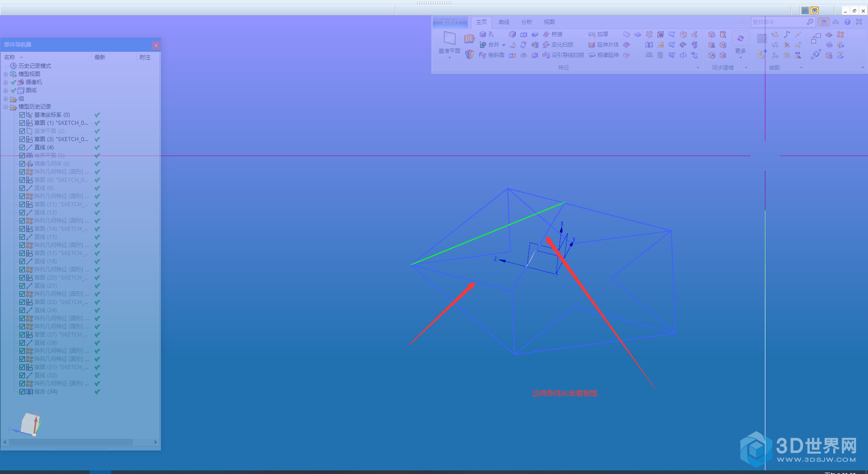Image resolution: width=868 pixels, height=474 pixels.
Task: Click the window layout icon in title bar
Action: tap(814, 10)
